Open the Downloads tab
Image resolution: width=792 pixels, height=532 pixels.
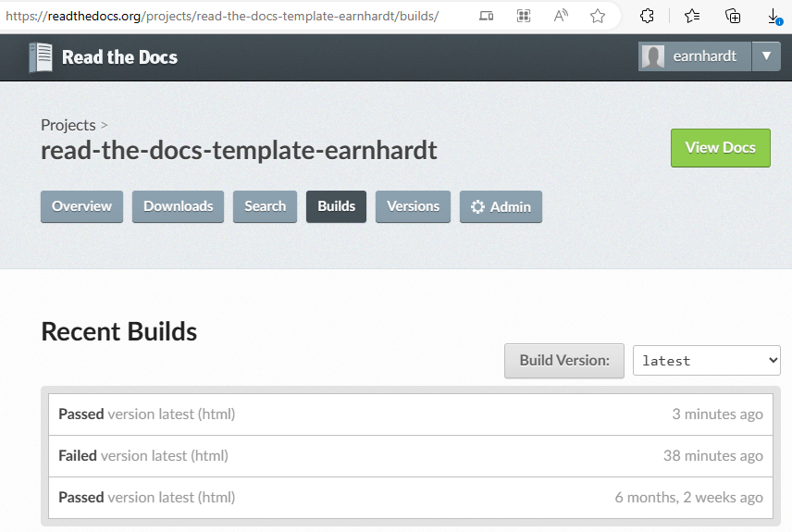click(x=179, y=206)
